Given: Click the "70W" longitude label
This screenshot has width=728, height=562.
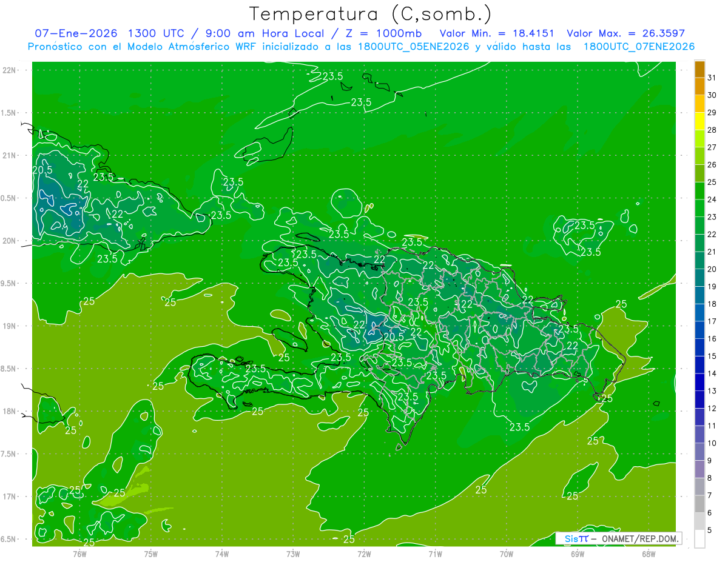Looking at the screenshot, I should coord(507,553).
